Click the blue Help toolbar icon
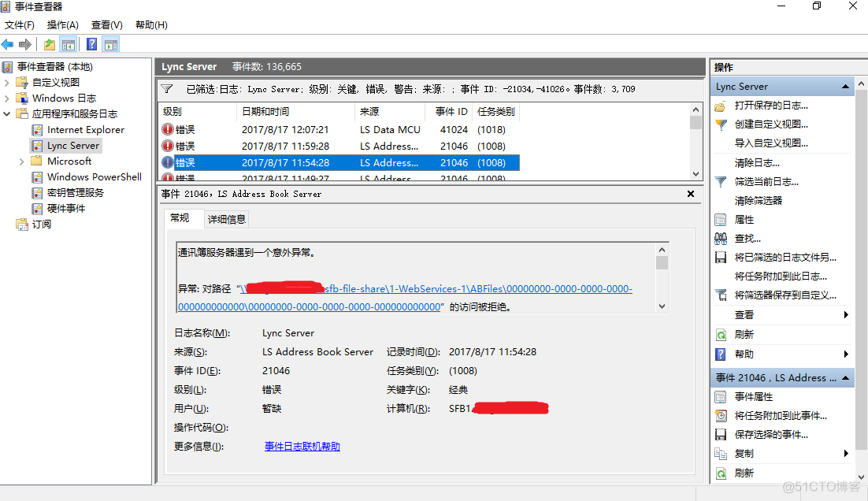The height and width of the screenshot is (501, 868). pos(92,44)
